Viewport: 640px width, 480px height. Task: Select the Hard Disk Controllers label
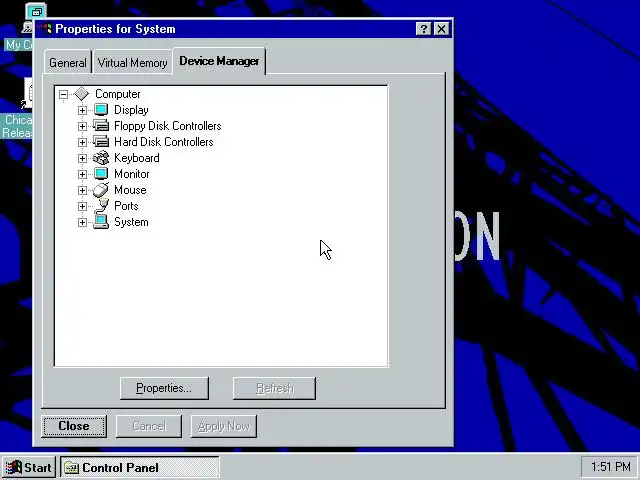point(164,142)
